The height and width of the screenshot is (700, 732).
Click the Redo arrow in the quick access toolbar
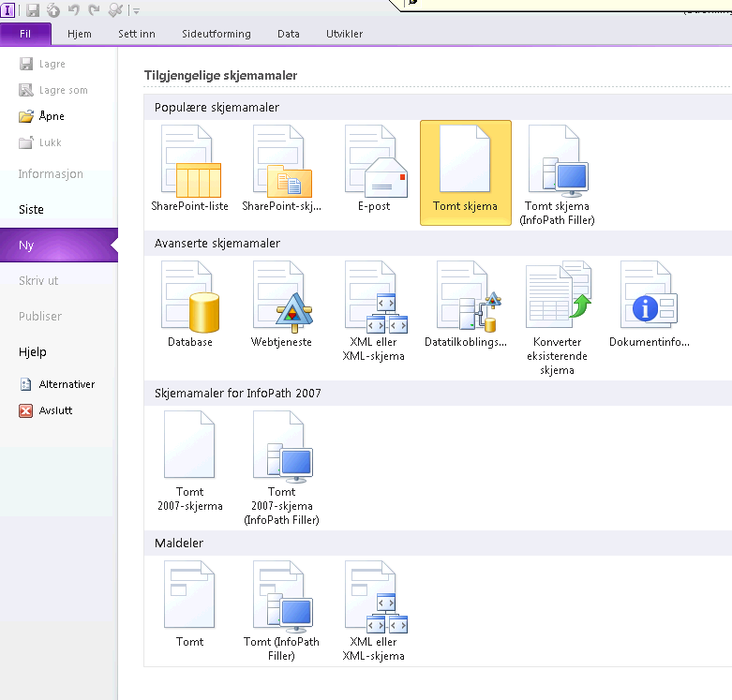95,9
